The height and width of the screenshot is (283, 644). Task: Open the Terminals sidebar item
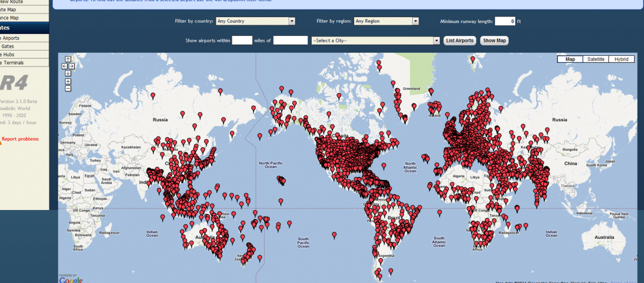pyautogui.click(x=24, y=62)
